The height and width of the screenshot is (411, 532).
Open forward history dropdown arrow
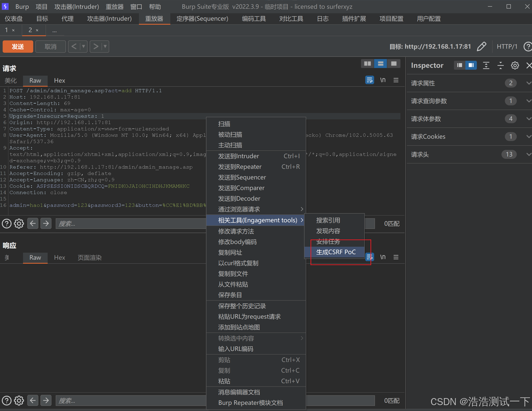pos(105,47)
